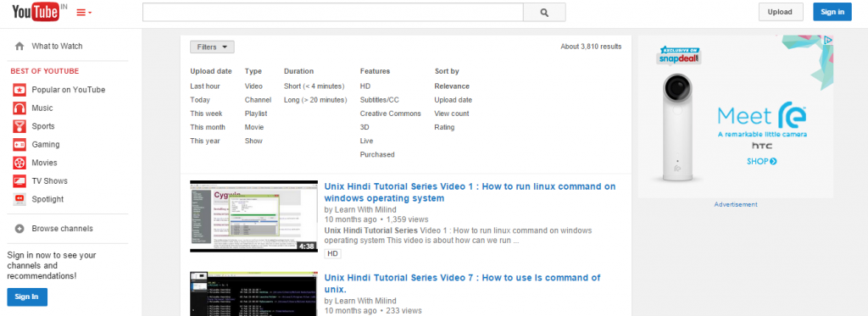This screenshot has width=868, height=316.
Task: Open the Music channel link
Action: click(x=42, y=108)
